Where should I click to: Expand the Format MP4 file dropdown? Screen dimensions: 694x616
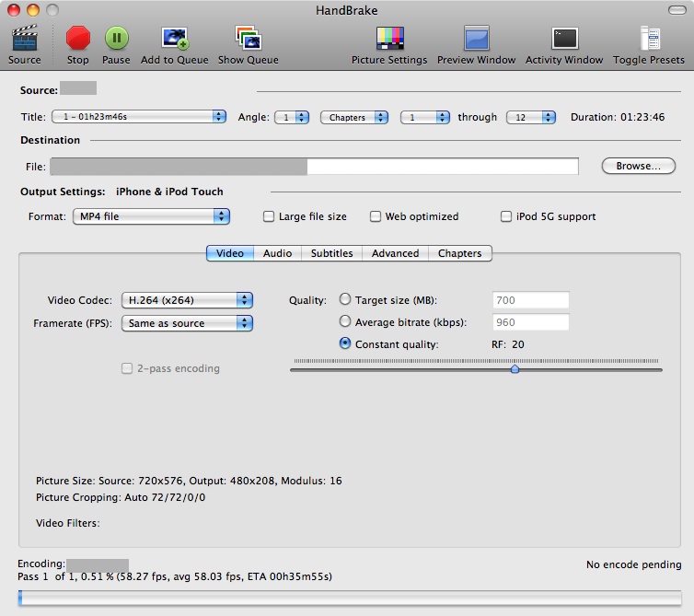[x=151, y=216]
